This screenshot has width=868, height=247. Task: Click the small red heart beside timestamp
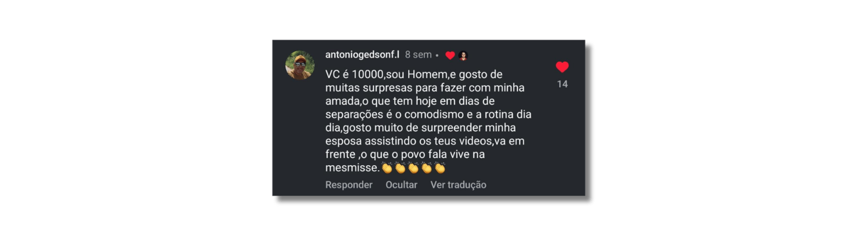[x=450, y=55]
